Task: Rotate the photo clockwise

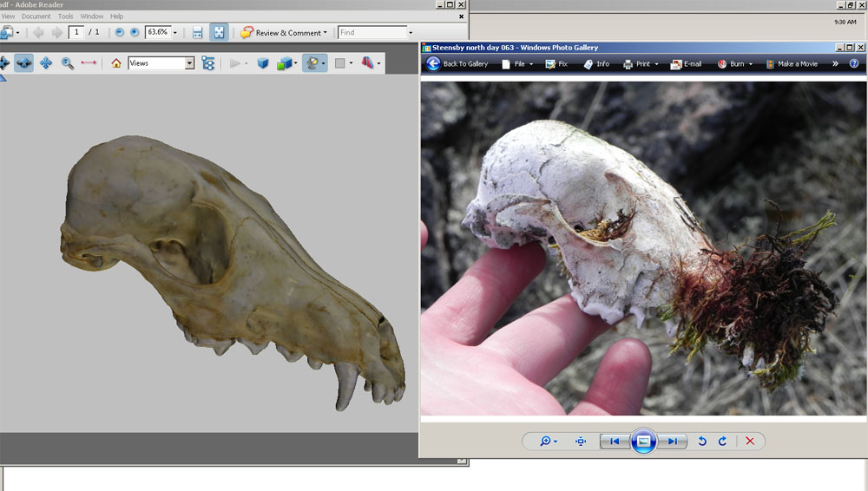Action: point(722,442)
